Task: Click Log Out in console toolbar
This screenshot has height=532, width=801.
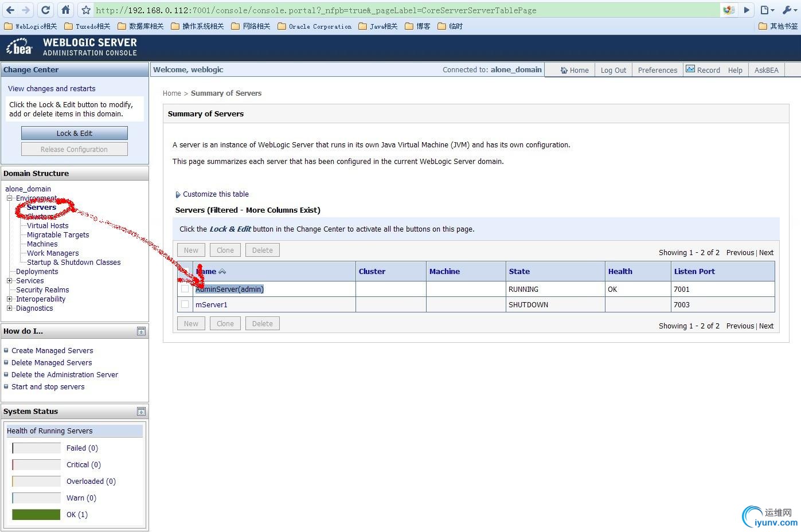Action: (x=614, y=70)
